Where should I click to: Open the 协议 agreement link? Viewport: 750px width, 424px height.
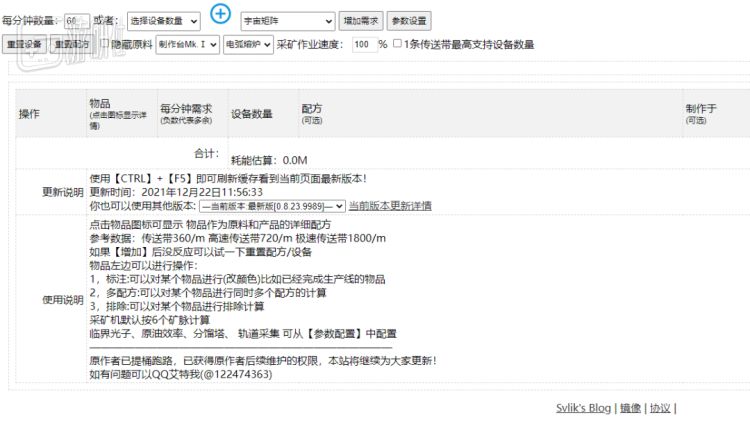(x=660, y=408)
